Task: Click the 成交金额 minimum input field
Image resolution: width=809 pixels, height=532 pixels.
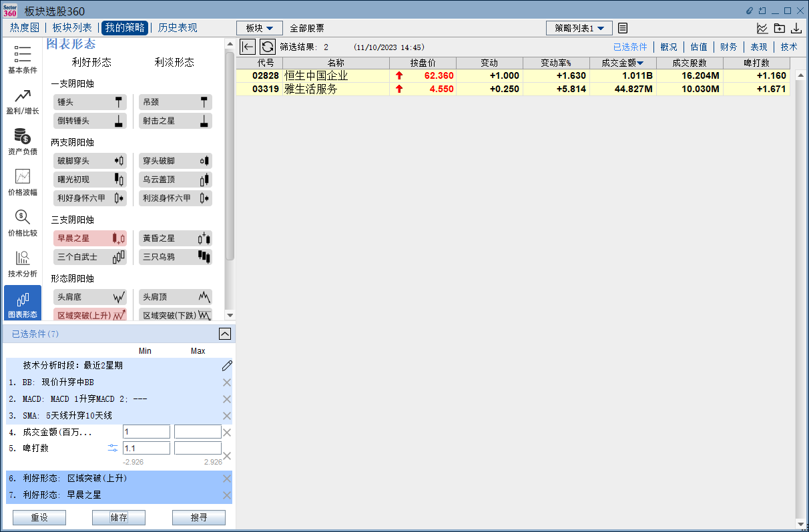Action: (146, 432)
